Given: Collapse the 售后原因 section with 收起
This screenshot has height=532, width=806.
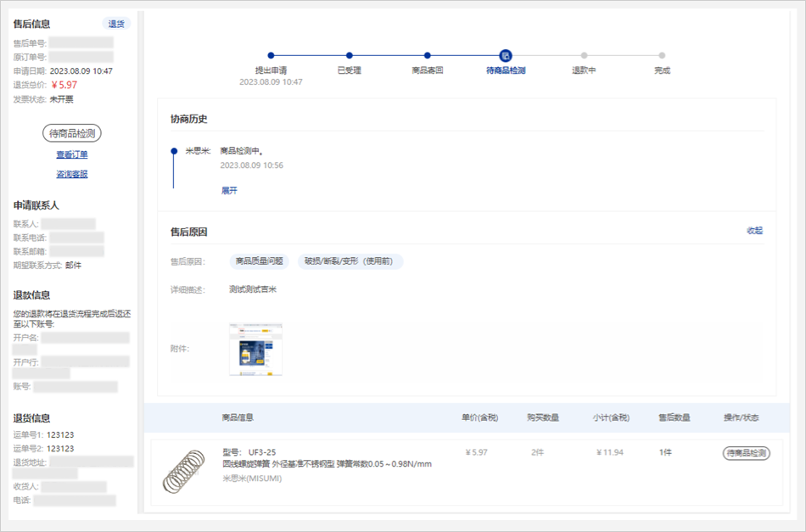Looking at the screenshot, I should [x=754, y=231].
